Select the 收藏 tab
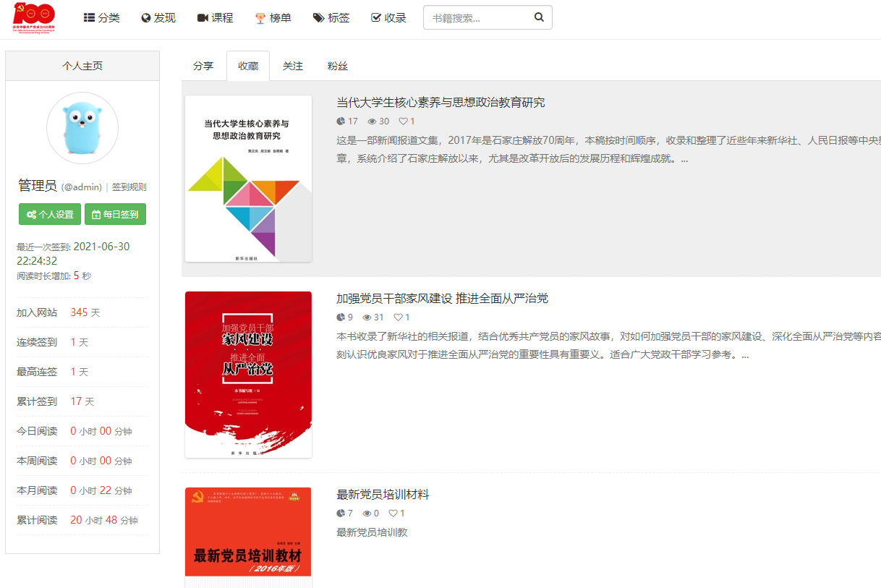Screen dimensions: 881x588 pos(248,66)
